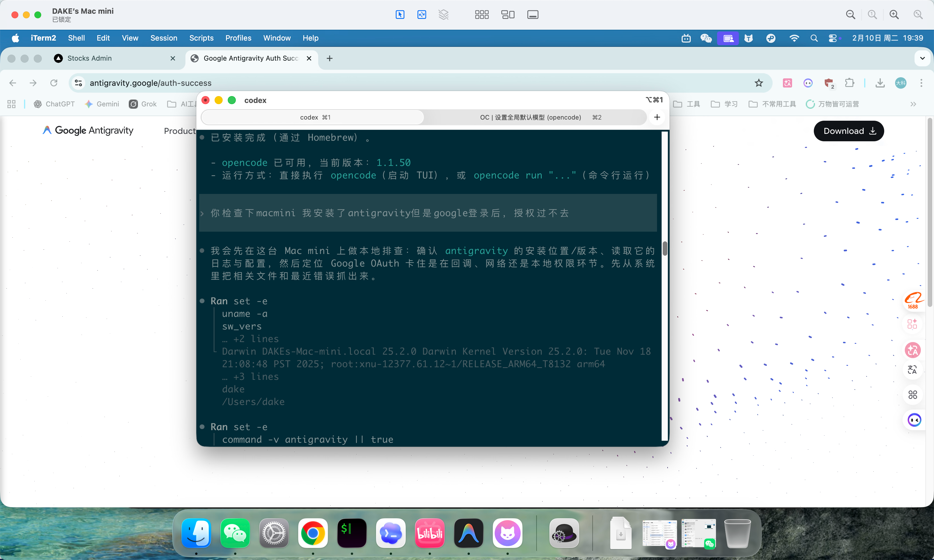Viewport: 934px width, 560px height.
Task: Toggle the full screen display mode icon
Action: (x=533, y=15)
